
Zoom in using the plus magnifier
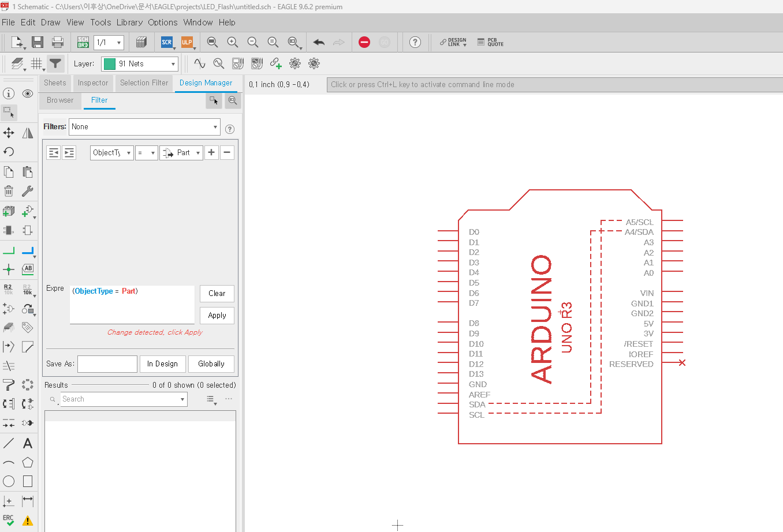[x=233, y=42]
